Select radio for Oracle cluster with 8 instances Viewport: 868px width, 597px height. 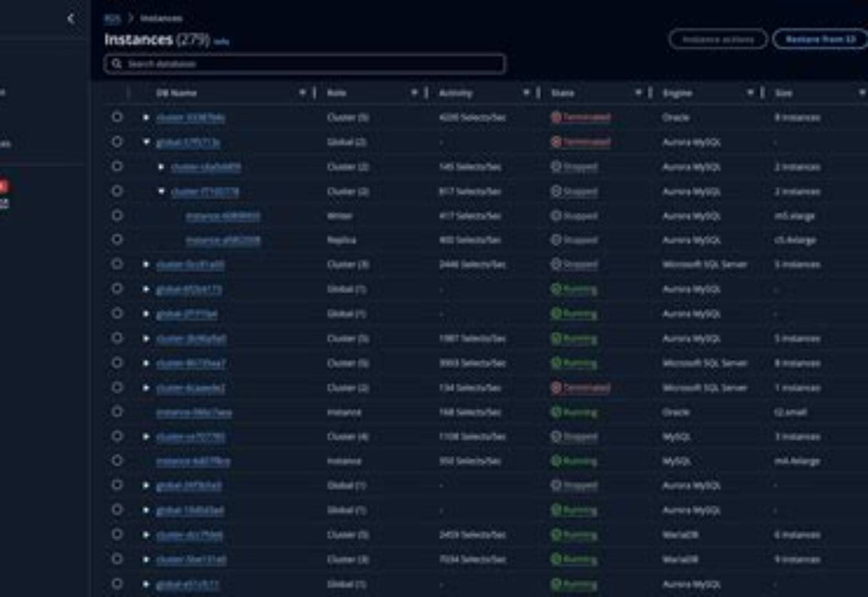point(117,117)
